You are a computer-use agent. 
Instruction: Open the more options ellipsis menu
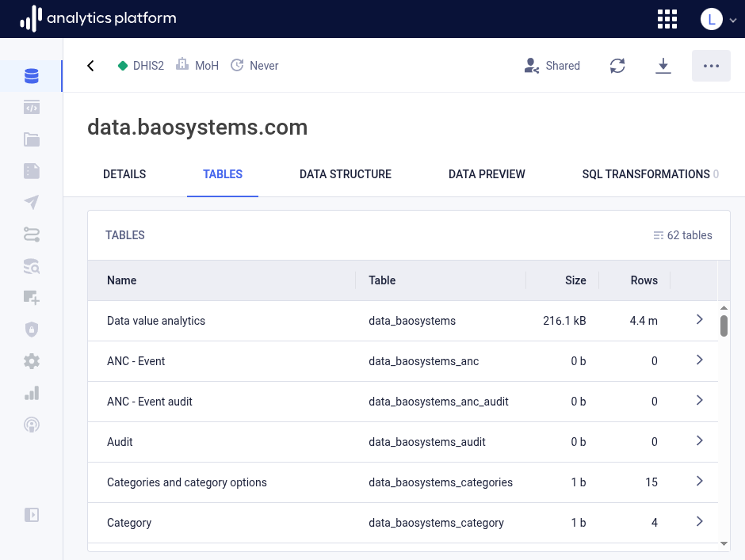[711, 66]
